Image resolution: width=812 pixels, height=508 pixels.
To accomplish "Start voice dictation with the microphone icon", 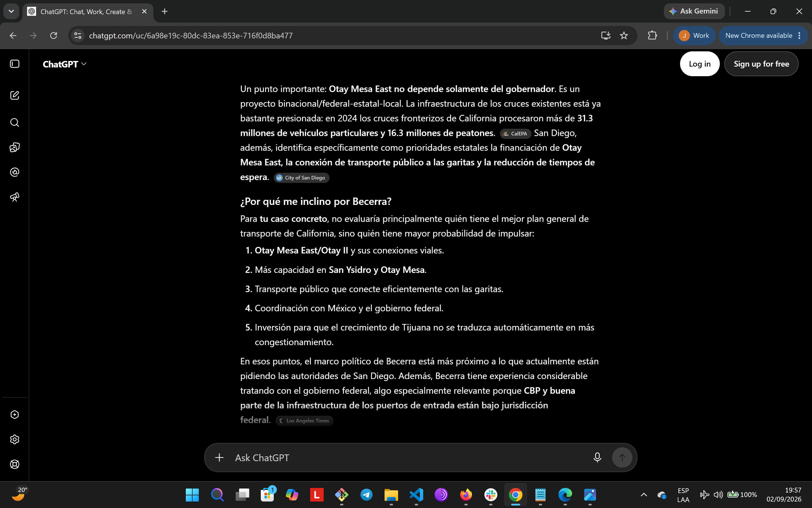I will tap(597, 457).
